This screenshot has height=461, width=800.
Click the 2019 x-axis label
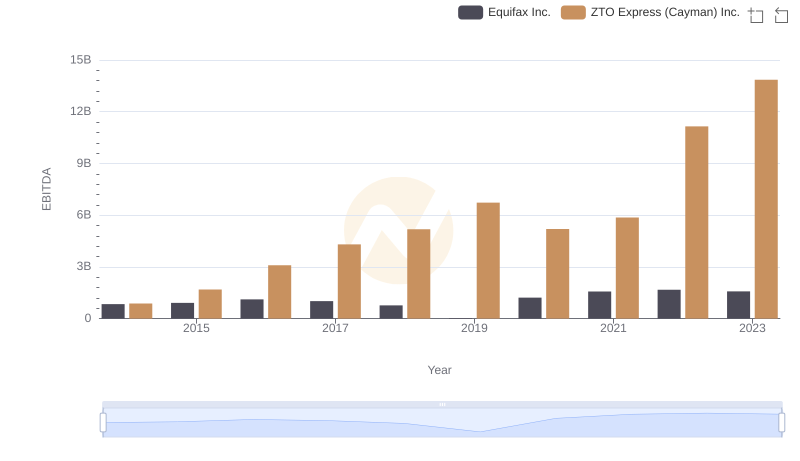(x=474, y=328)
